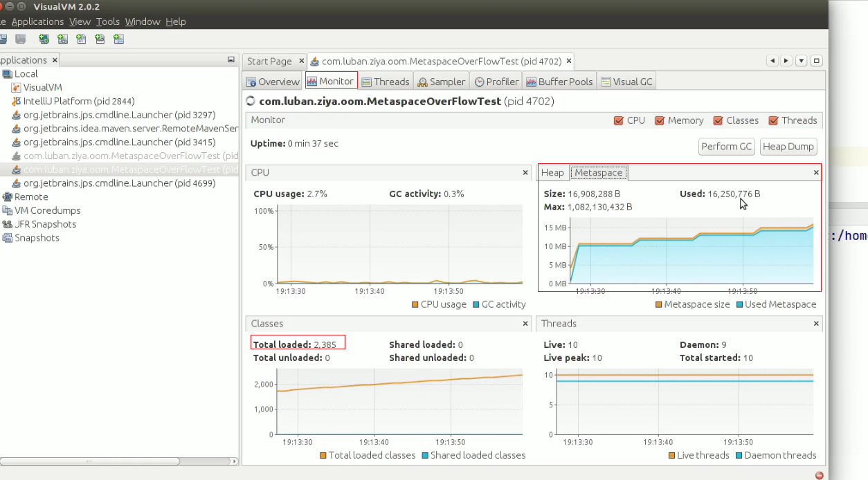Click the Java icon for RemoteMavenServer entry
Viewport: 868px width, 480px height.
(x=17, y=129)
